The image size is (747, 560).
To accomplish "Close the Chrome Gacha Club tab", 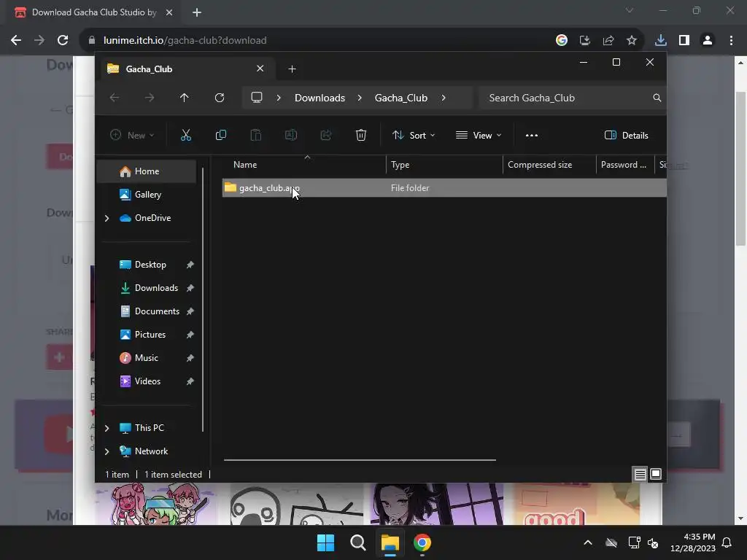I will tap(169, 12).
